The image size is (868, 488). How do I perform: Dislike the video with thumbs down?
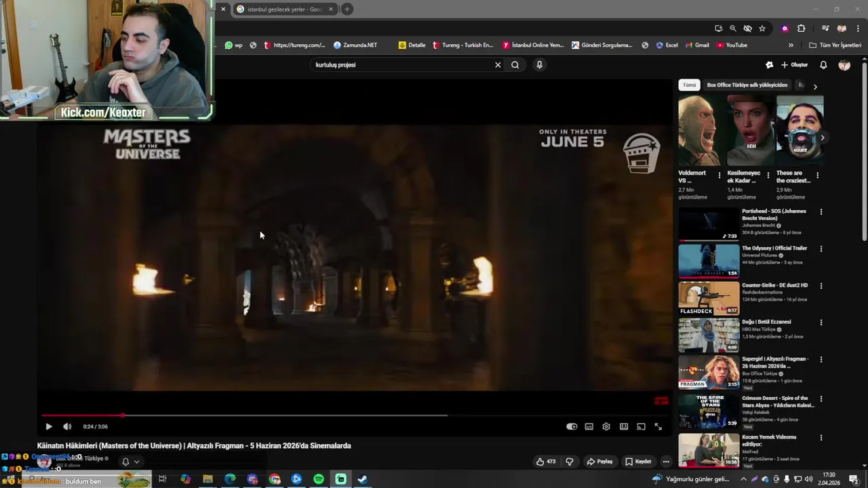click(x=570, y=462)
